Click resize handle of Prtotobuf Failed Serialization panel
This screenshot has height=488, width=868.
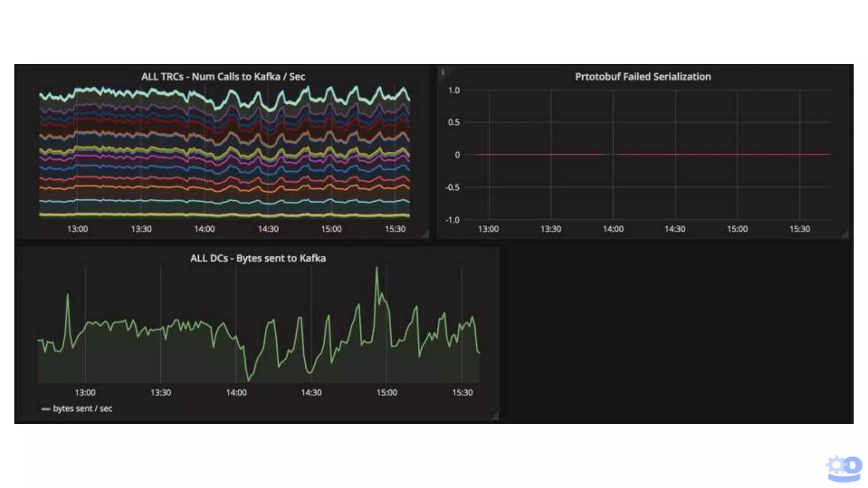(845, 235)
